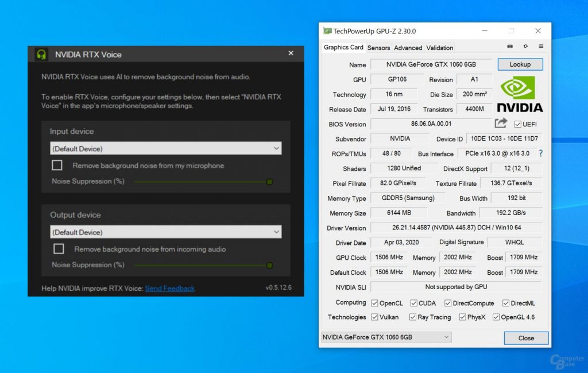Open the GPU selector dropdown in GPU-Z

pos(386,337)
